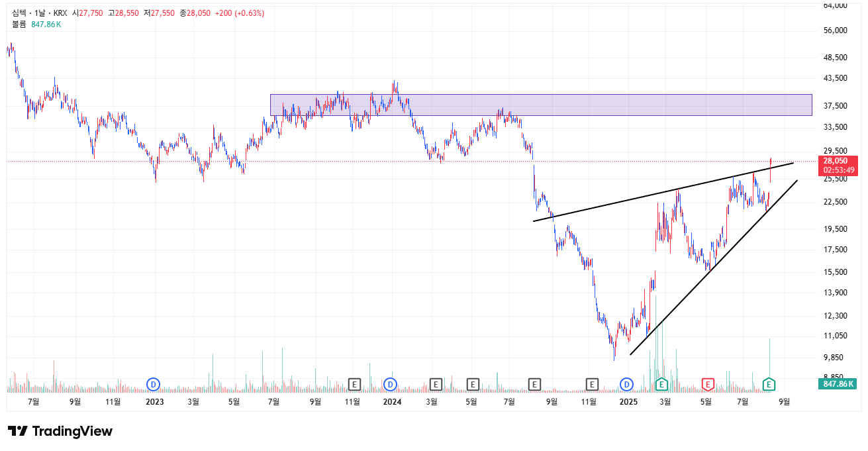Click the 2025 year label on time axis
This screenshot has height=451, width=868.
tap(627, 401)
